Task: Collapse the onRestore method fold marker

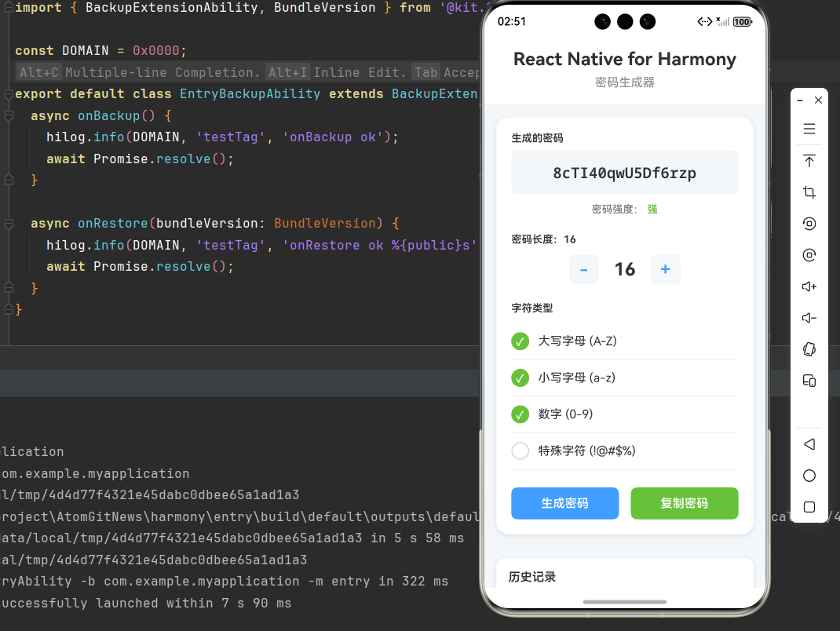Action: point(9,224)
